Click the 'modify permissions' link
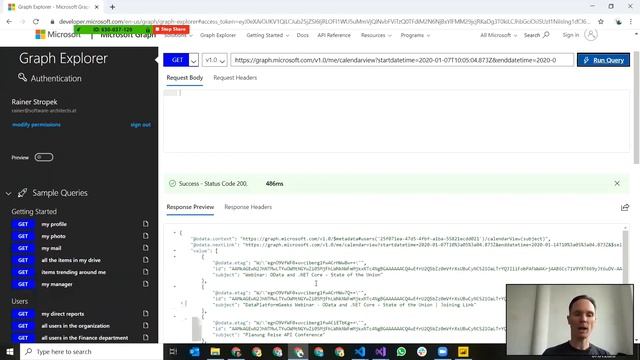This screenshot has height=360, width=640. [x=36, y=124]
